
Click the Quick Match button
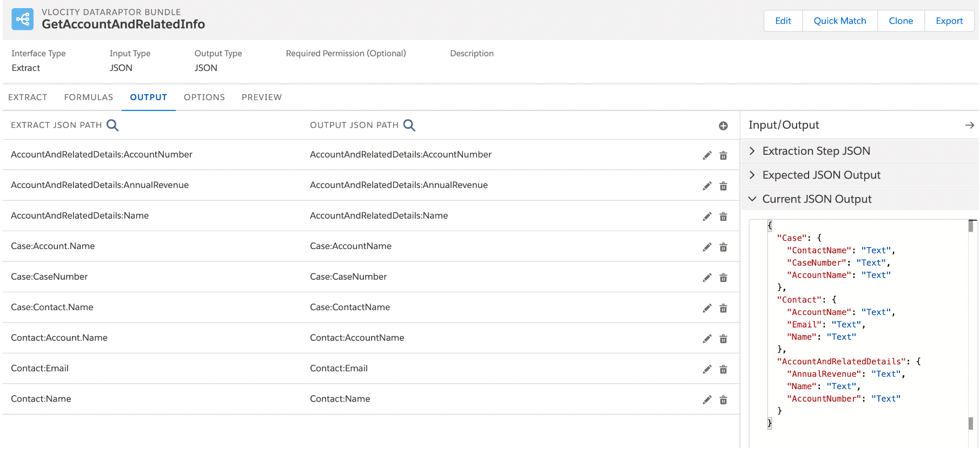[x=840, y=21]
